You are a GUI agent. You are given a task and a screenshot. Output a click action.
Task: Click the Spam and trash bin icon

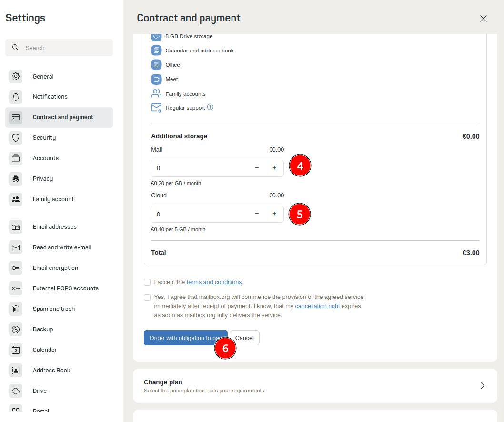pyautogui.click(x=16, y=309)
